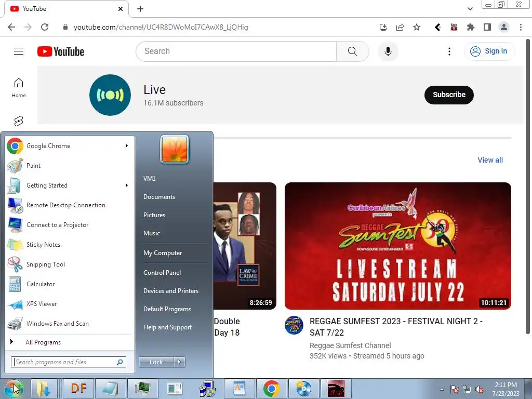This screenshot has height=399, width=532.
Task: Click the YouTube logo
Action: click(61, 51)
